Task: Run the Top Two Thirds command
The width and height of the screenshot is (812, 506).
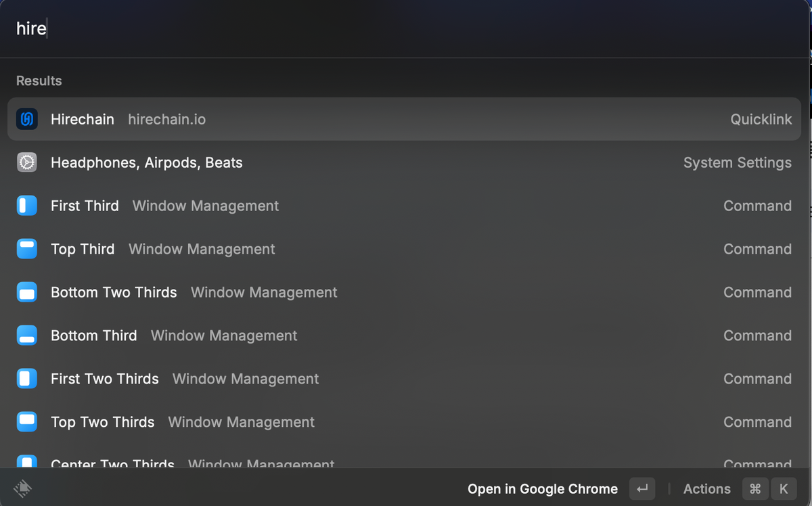Action: pyautogui.click(x=404, y=422)
